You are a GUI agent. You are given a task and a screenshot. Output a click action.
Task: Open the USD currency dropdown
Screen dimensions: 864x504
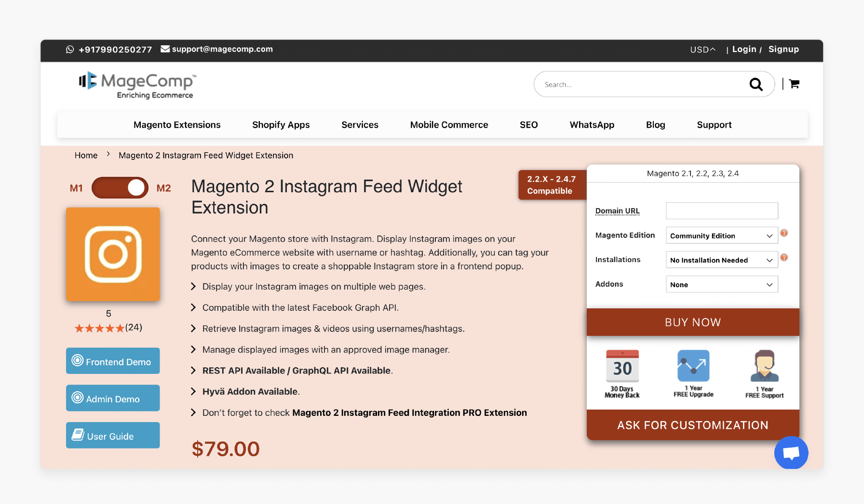tap(702, 50)
